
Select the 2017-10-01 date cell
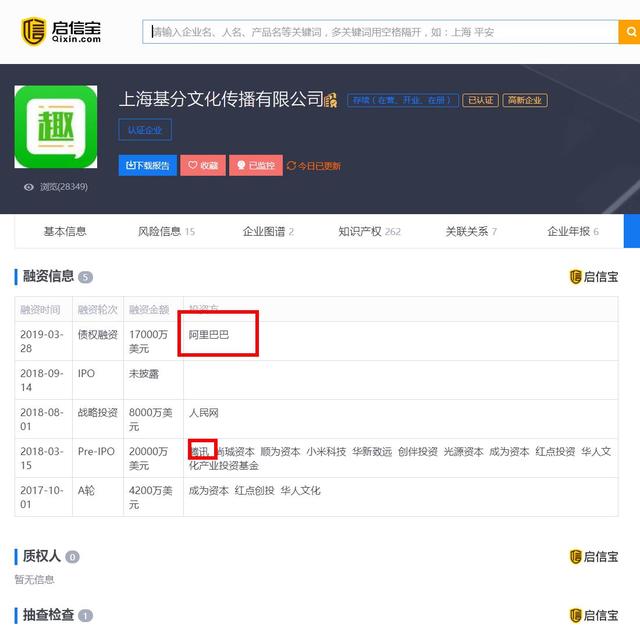(x=42, y=497)
